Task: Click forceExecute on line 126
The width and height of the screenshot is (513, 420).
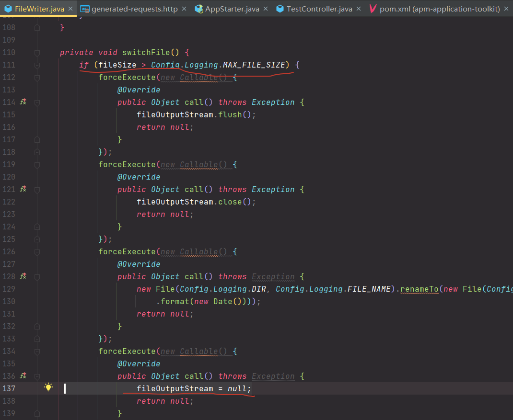Action: [127, 252]
